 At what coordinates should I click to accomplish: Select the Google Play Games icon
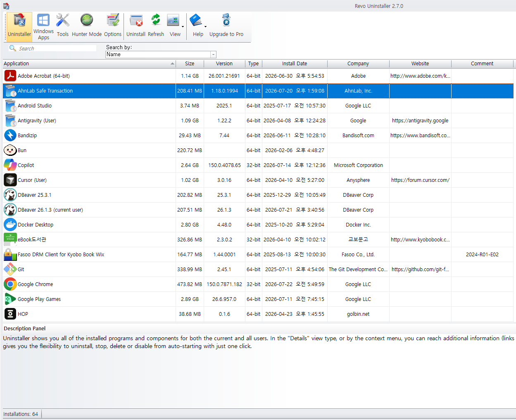[10, 299]
